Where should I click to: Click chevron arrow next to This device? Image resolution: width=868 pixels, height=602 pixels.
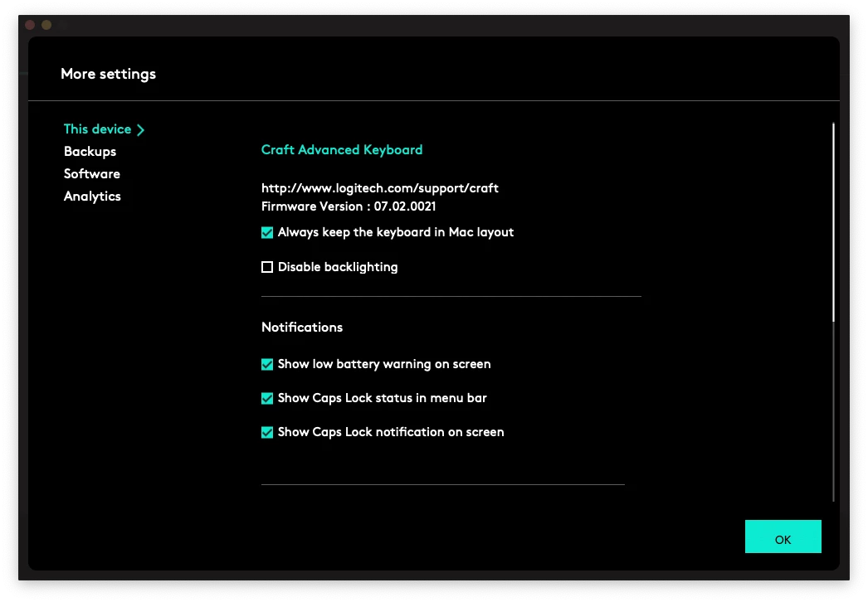click(140, 130)
